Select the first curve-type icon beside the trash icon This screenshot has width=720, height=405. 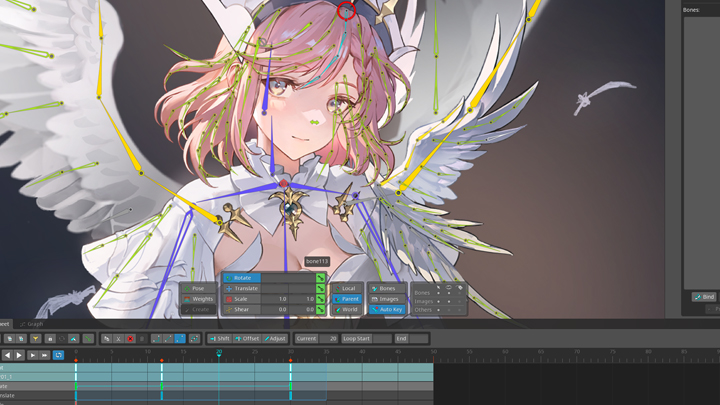point(156,339)
